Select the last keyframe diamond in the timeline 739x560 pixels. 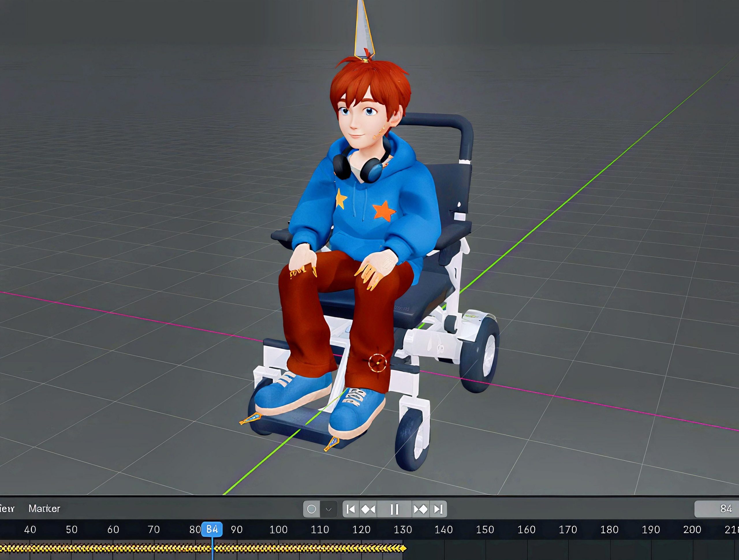[404, 548]
